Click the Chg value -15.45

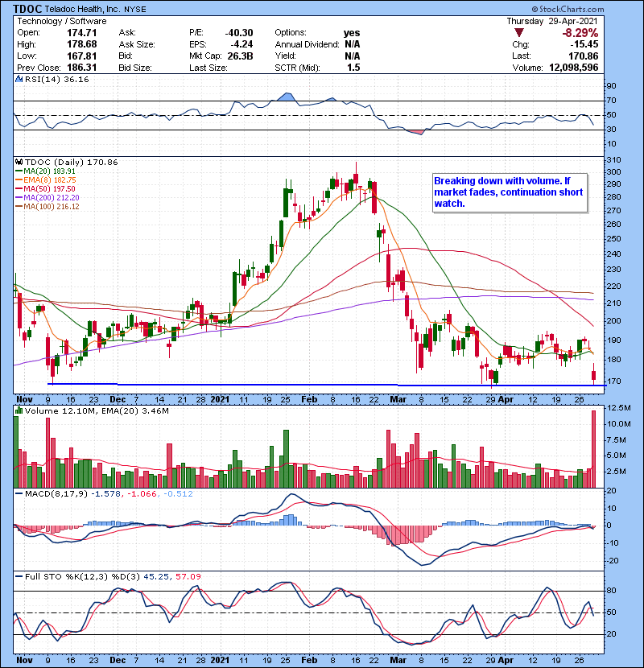584,44
